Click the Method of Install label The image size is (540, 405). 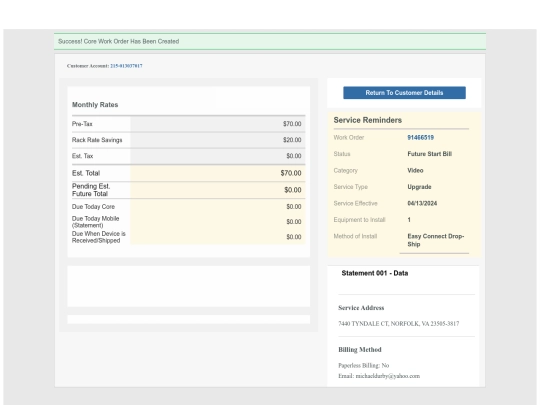pos(355,236)
